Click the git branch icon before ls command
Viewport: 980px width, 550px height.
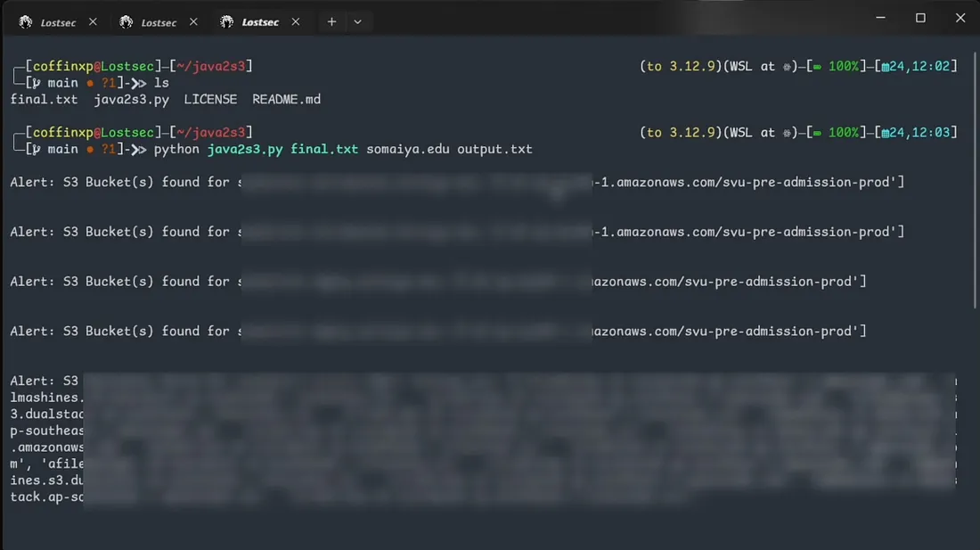pyautogui.click(x=37, y=83)
